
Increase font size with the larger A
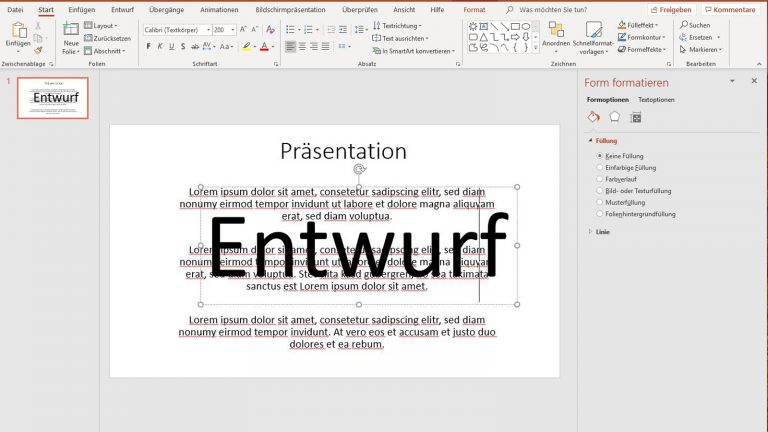coord(243,30)
